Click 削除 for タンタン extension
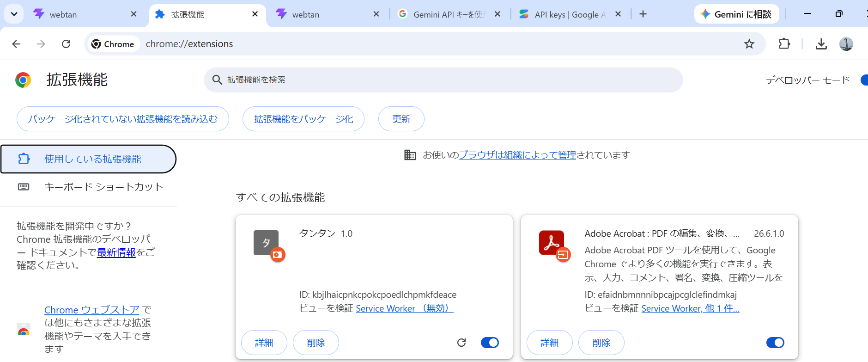This screenshot has width=868, height=362. click(x=316, y=343)
